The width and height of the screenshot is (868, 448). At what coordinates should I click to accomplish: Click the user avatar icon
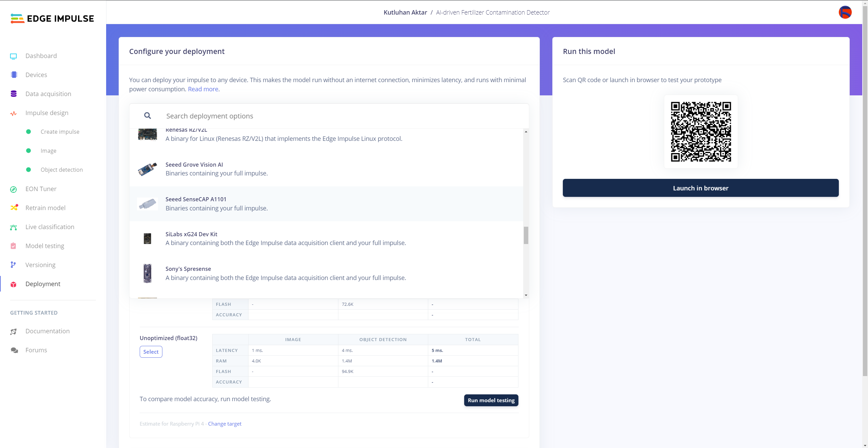(845, 13)
